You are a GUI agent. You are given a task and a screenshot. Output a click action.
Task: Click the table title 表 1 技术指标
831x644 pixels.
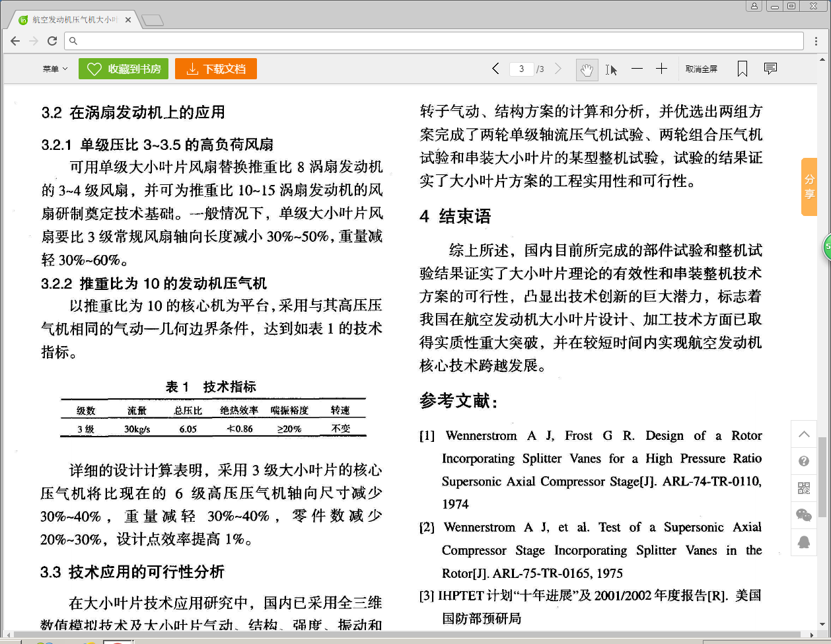click(211, 386)
